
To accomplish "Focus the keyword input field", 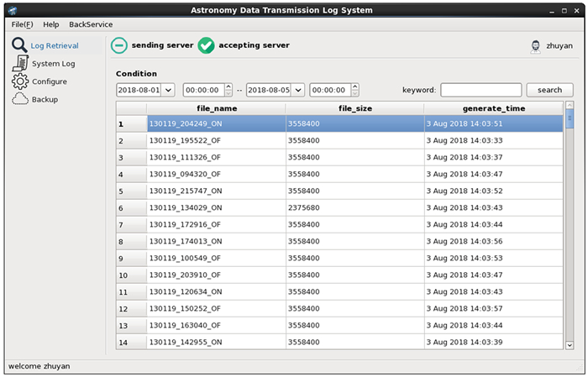I will coord(480,90).
